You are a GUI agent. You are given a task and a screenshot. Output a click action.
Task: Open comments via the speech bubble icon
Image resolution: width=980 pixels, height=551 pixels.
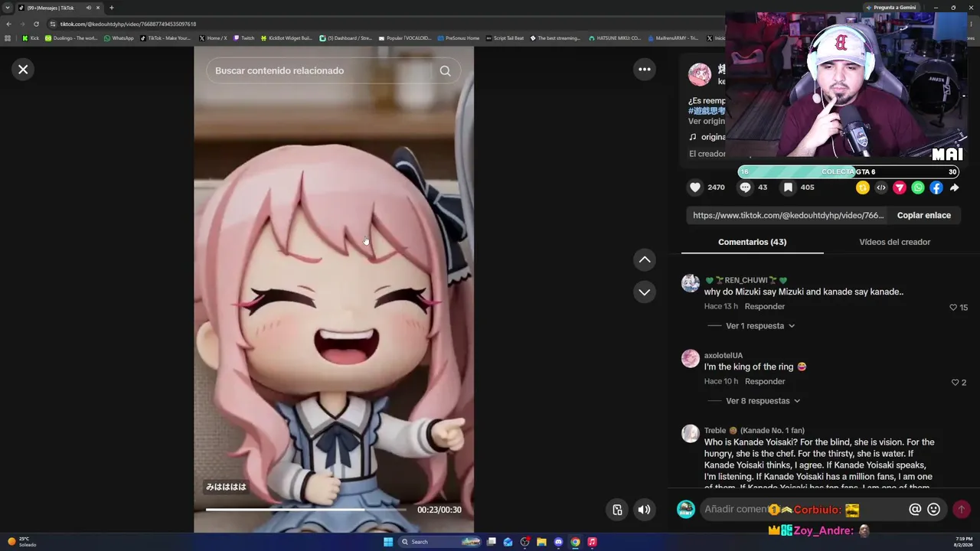coord(745,187)
